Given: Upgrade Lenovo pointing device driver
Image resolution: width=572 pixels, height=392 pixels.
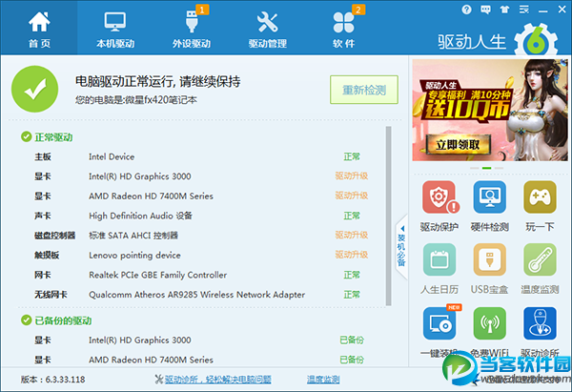Looking at the screenshot, I should click(x=351, y=255).
